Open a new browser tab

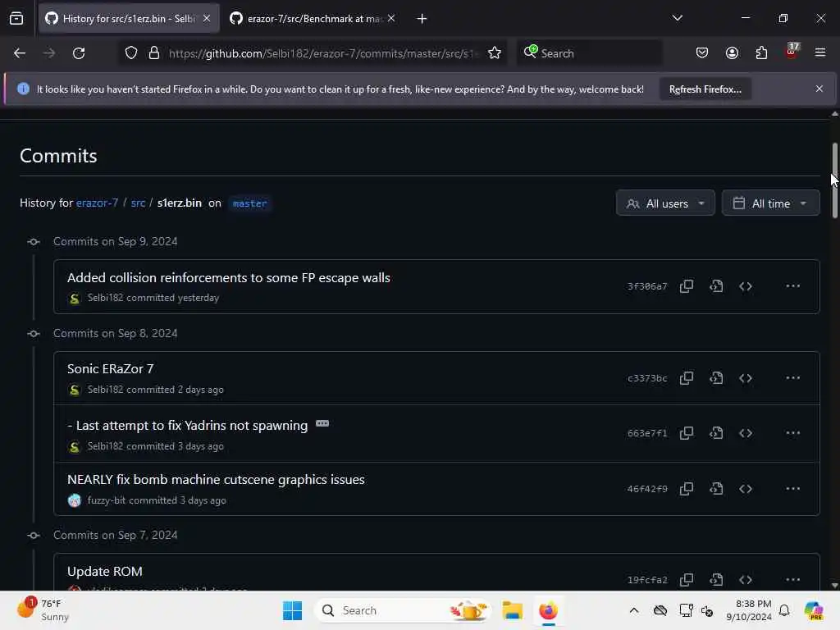coord(422,19)
